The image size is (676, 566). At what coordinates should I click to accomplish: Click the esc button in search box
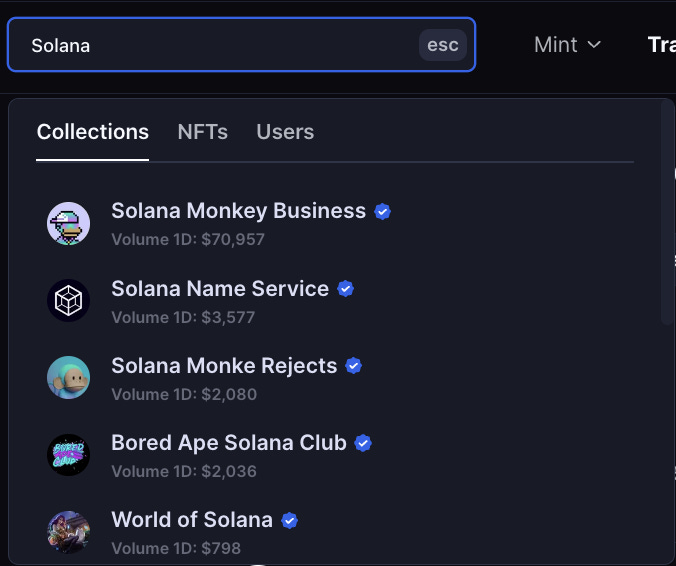point(443,45)
